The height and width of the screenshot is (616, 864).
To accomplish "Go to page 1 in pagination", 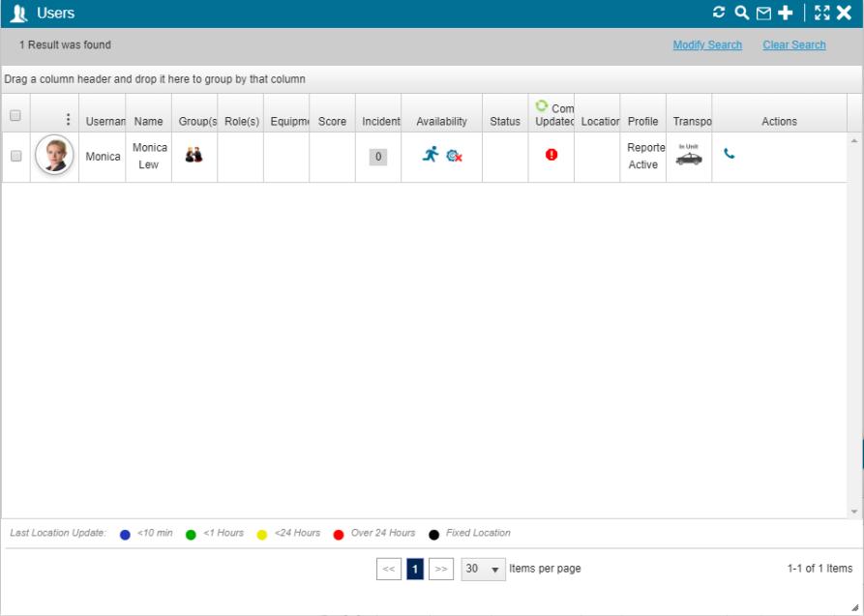I will coord(415,570).
